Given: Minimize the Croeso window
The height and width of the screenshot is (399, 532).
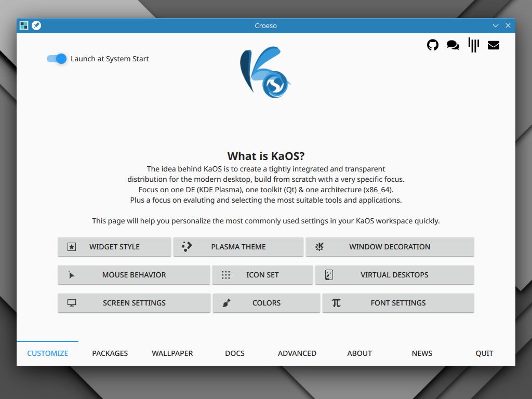Looking at the screenshot, I should (495, 25).
